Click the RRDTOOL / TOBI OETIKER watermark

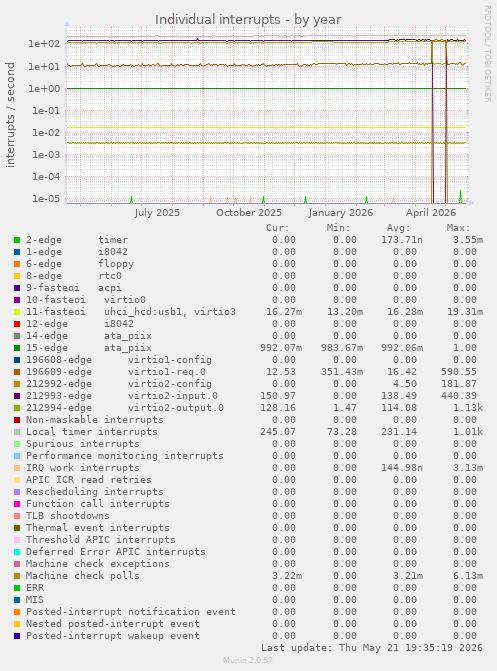488,53
